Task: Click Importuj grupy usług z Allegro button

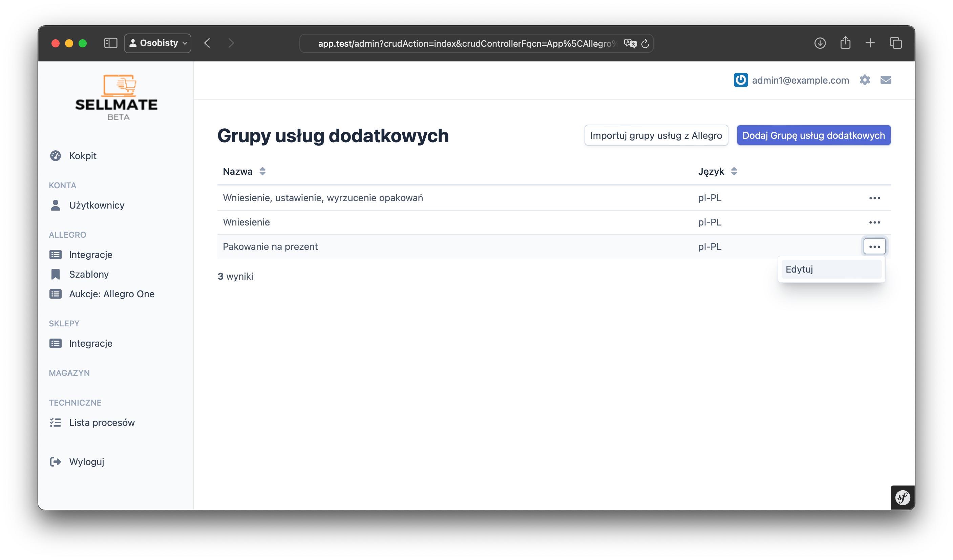Action: coord(657,135)
